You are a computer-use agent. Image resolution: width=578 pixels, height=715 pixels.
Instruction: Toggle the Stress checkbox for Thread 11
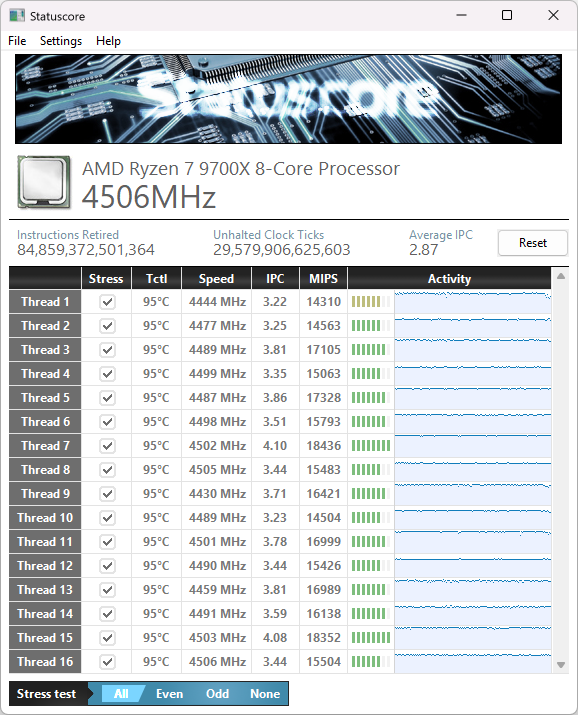pos(108,542)
